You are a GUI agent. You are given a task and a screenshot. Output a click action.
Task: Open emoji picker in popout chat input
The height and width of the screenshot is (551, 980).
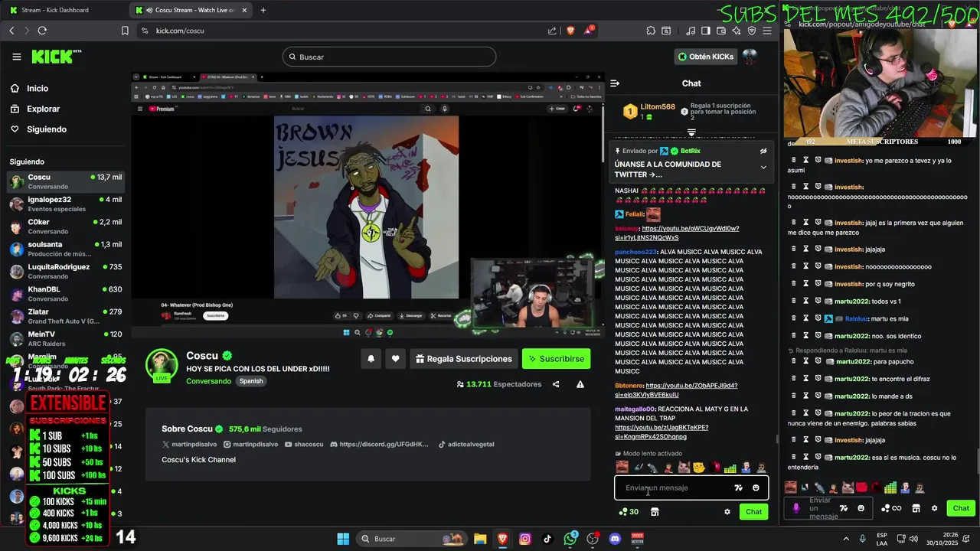(861, 508)
